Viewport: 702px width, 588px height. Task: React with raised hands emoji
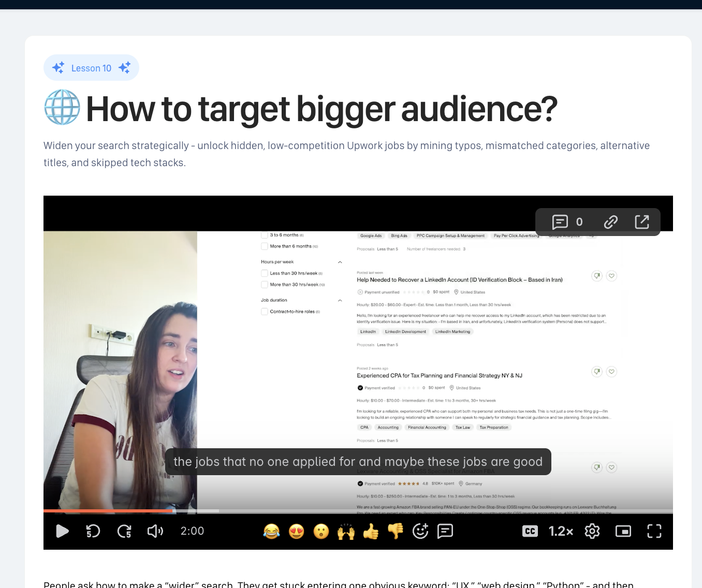[x=346, y=531]
